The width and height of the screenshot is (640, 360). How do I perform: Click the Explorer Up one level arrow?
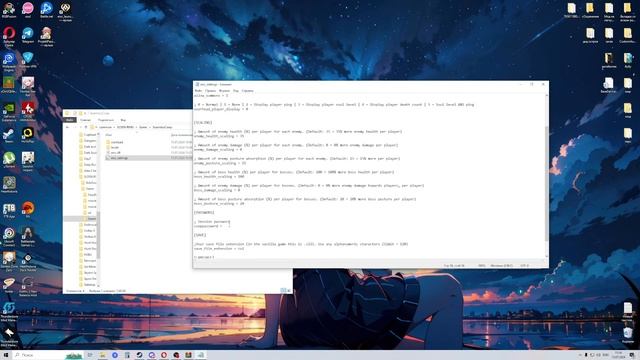tap(86, 127)
